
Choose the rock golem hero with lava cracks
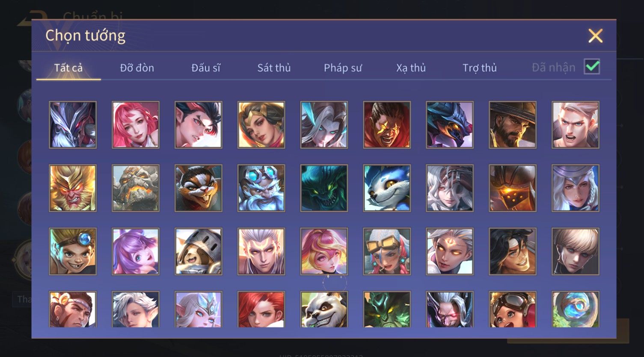tap(136, 188)
